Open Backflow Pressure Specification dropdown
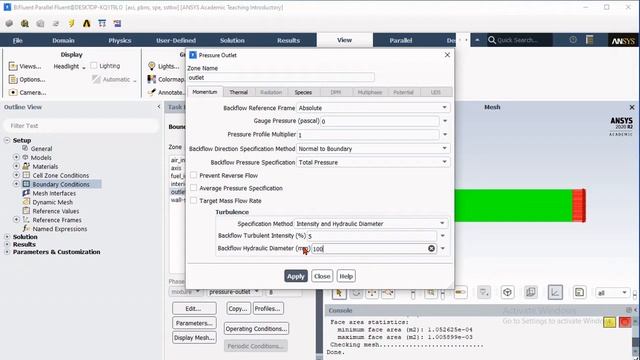Viewport: 640px width, 360px height. 373,162
